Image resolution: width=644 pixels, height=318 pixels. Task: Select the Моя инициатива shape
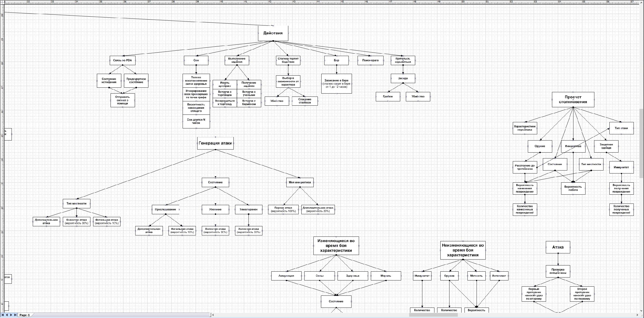pos(300,182)
